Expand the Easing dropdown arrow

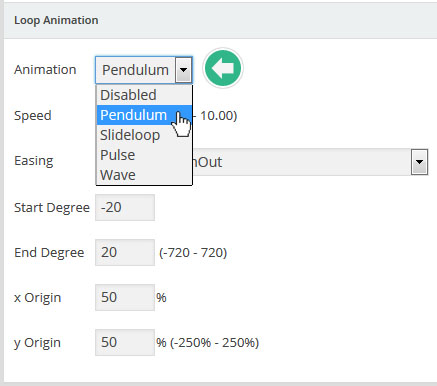[x=419, y=162]
